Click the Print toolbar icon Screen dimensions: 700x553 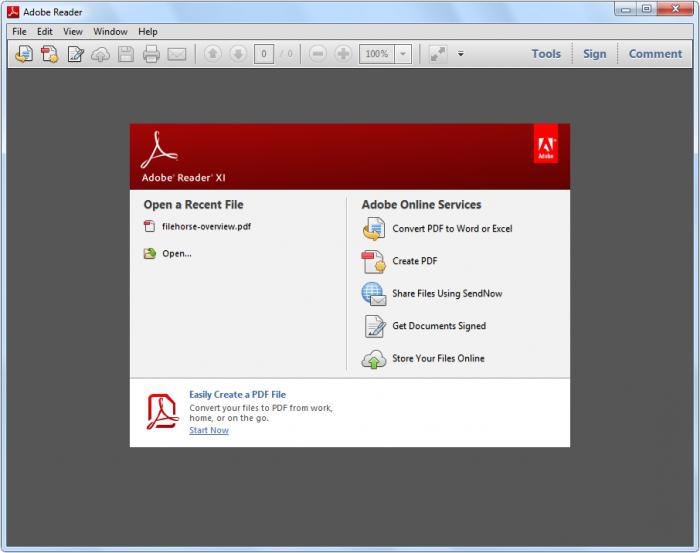(151, 54)
